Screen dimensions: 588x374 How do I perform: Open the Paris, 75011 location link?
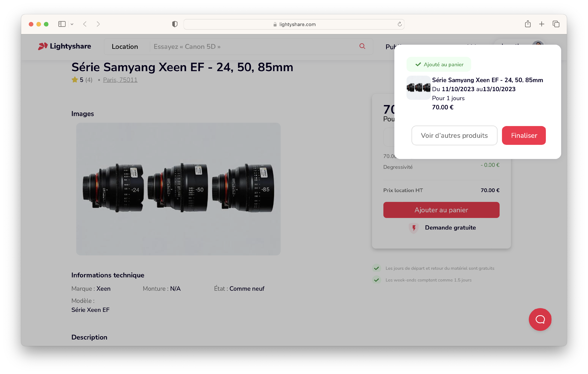(x=120, y=80)
